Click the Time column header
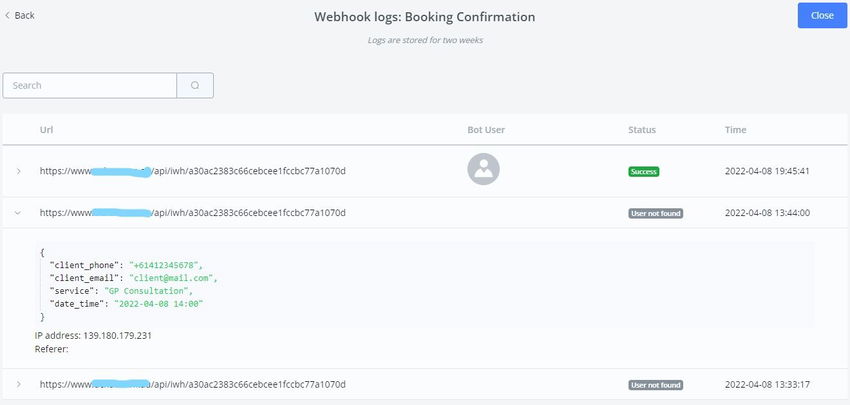The height and width of the screenshot is (405, 850). (x=735, y=130)
